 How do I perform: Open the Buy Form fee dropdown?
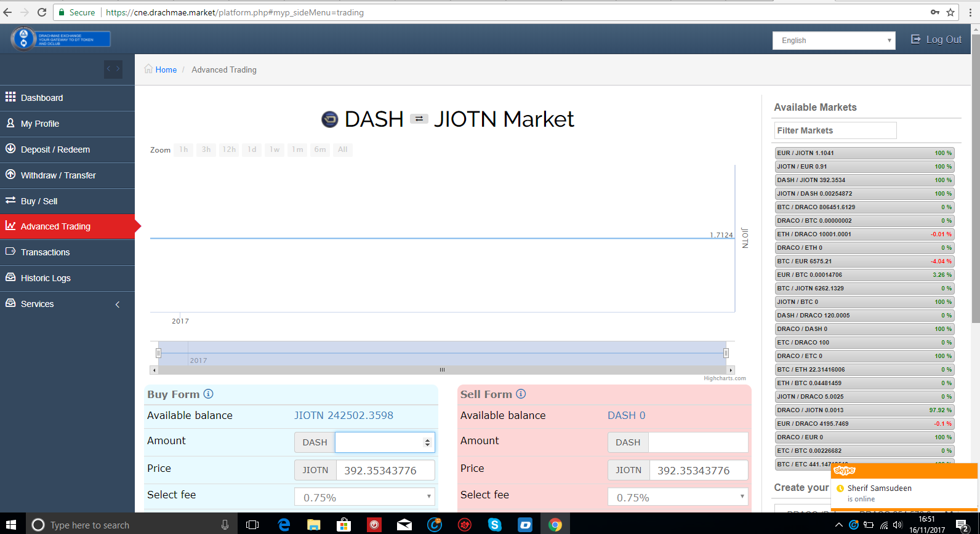365,497
